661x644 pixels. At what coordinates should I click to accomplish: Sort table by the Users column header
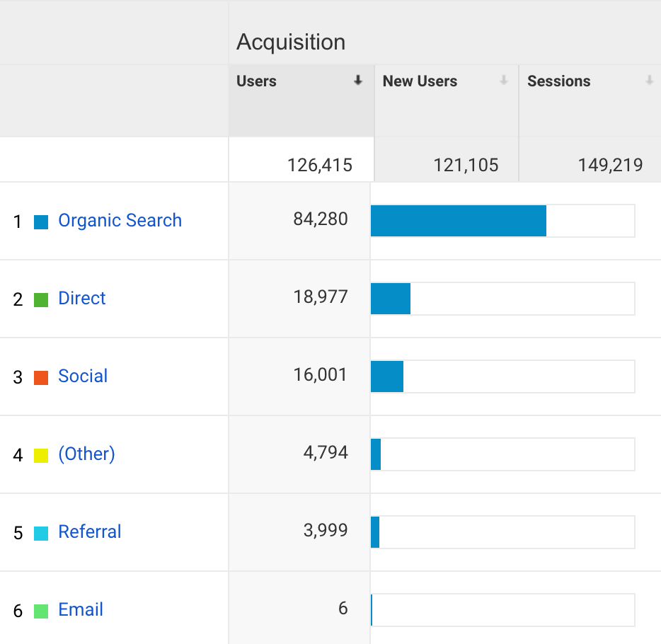pyautogui.click(x=255, y=81)
